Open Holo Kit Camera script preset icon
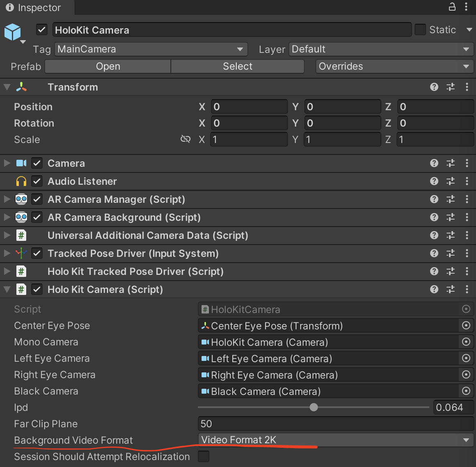 coord(451,290)
